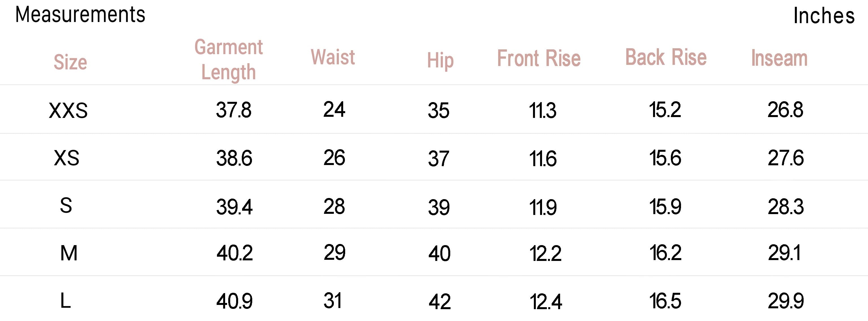This screenshot has height=321, width=868.
Task: Select back rise value 16.5
Action: (x=665, y=301)
